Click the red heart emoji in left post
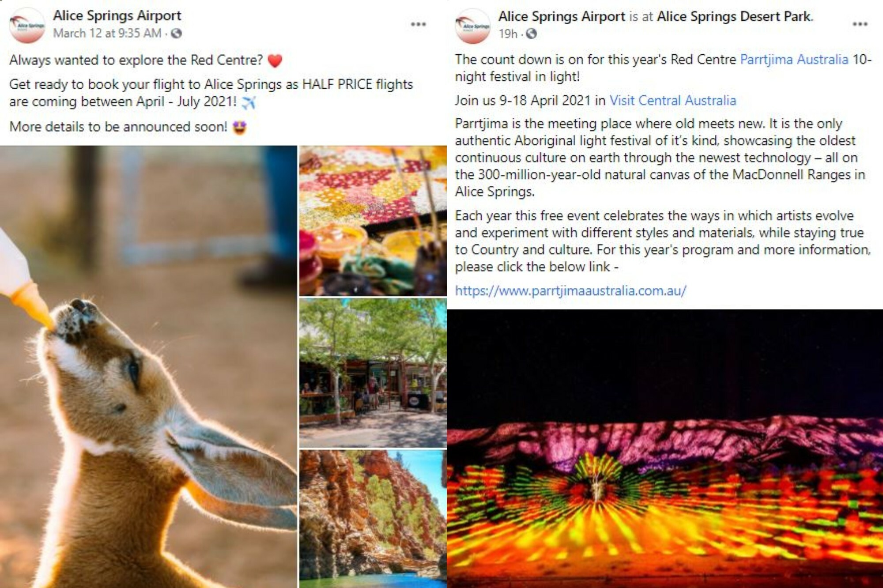Viewport: 883px width, 588px height. 275,60
